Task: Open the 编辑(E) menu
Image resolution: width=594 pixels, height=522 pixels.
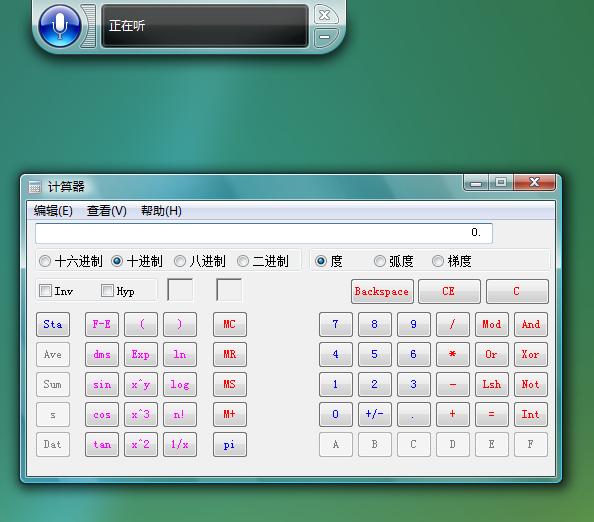Action: click(53, 211)
